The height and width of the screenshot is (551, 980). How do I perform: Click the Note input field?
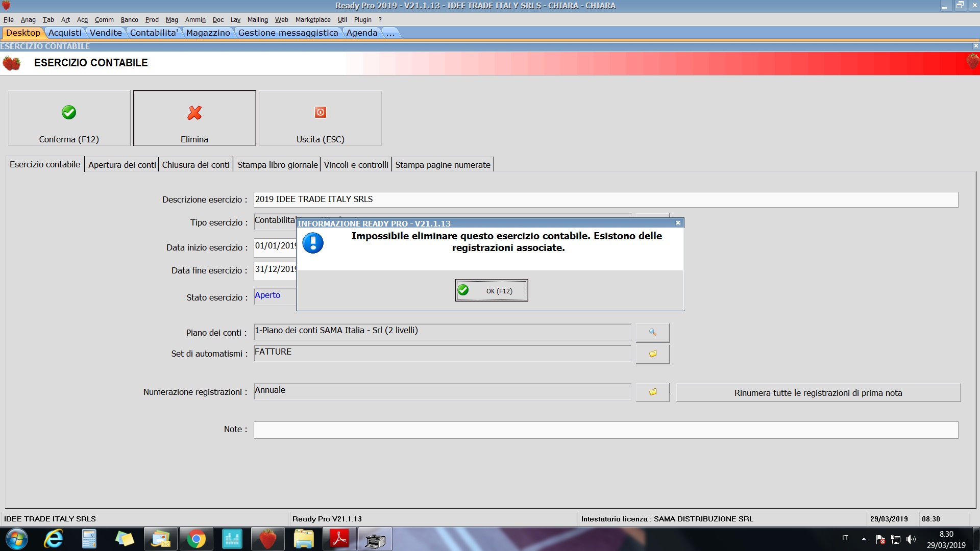click(x=606, y=430)
